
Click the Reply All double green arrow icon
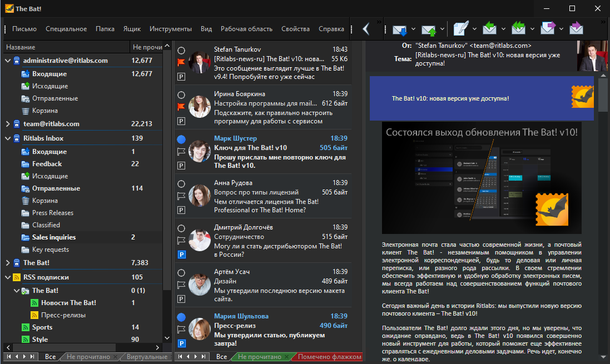pyautogui.click(x=518, y=29)
